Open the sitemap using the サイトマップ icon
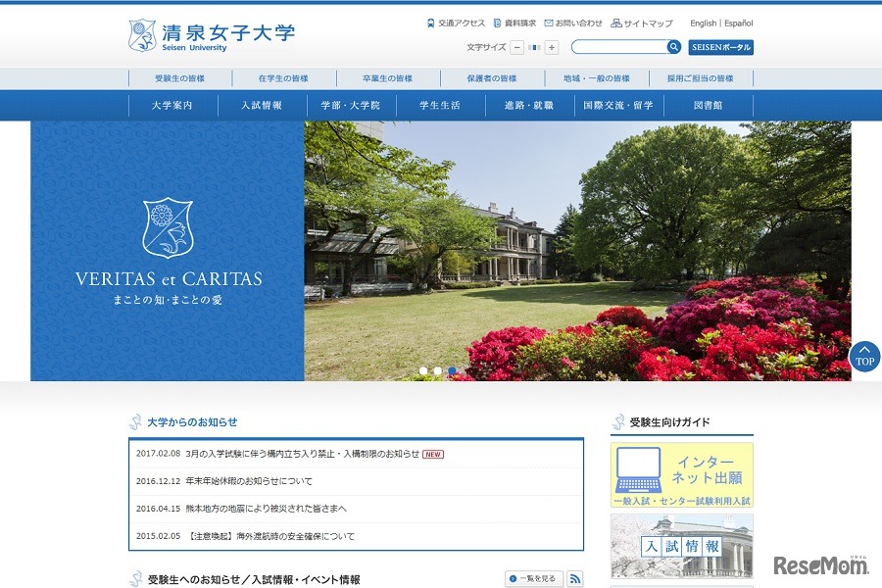882x588 pixels. (617, 23)
